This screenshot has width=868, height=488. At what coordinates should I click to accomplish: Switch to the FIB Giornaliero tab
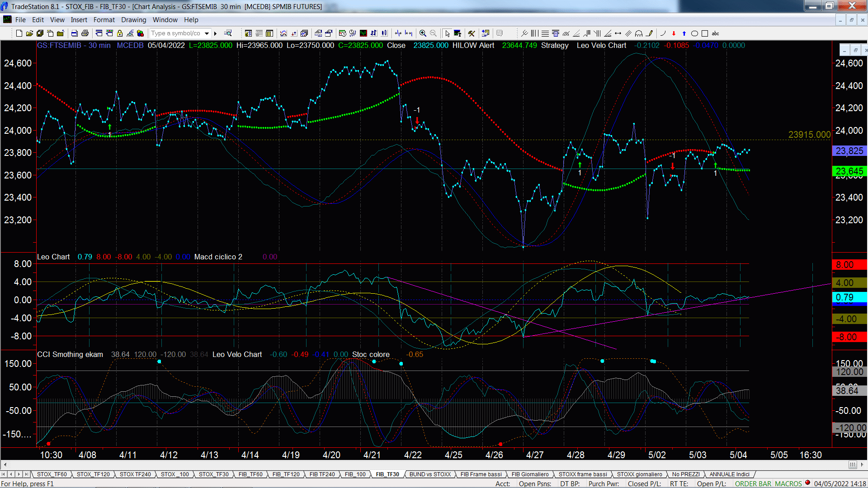[x=530, y=474]
